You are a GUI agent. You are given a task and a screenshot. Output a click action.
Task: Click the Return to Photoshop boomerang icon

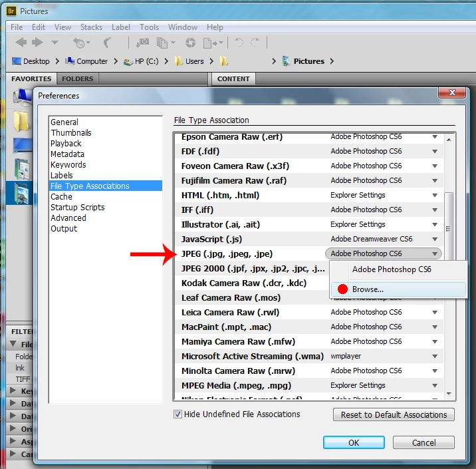click(107, 43)
